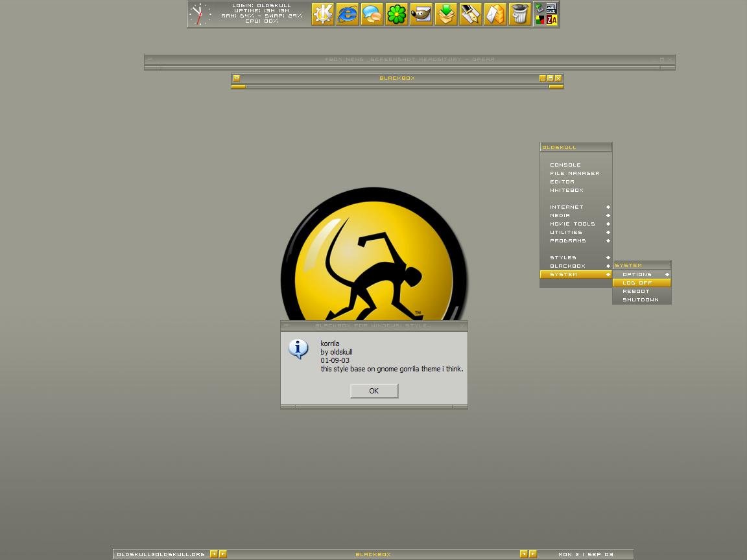Click the right handle grip of Blackbox window

pos(556,87)
